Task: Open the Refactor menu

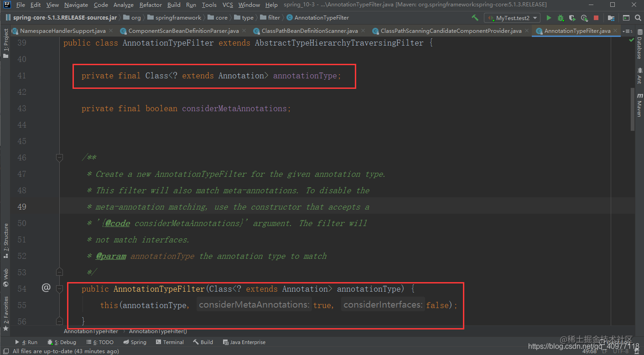Action: pyautogui.click(x=151, y=5)
